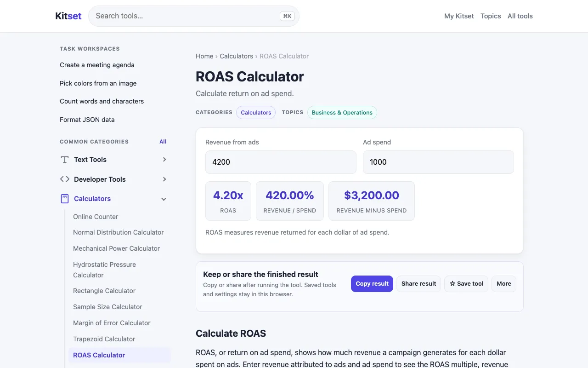Screen dimensions: 588x368
Task: Click the Developer Tools code brackets icon
Action: 65,179
